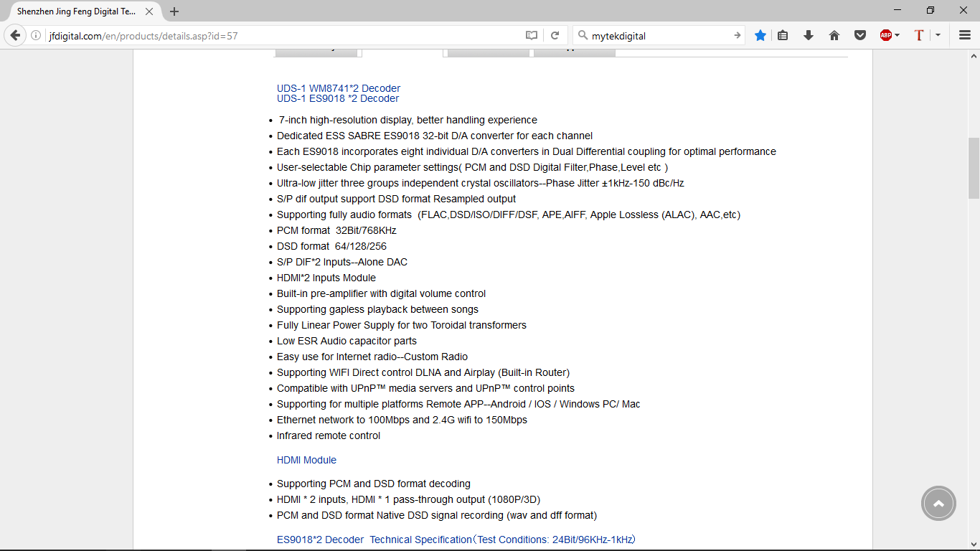The width and height of the screenshot is (980, 551).
Task: Click the UDS-1 ES9018 *2 Decoder heading
Action: (338, 98)
